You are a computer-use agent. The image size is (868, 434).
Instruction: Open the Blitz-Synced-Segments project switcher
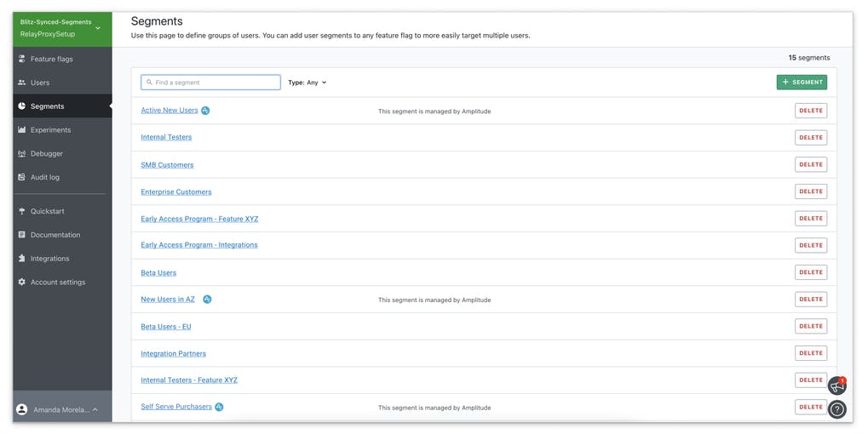61,29
